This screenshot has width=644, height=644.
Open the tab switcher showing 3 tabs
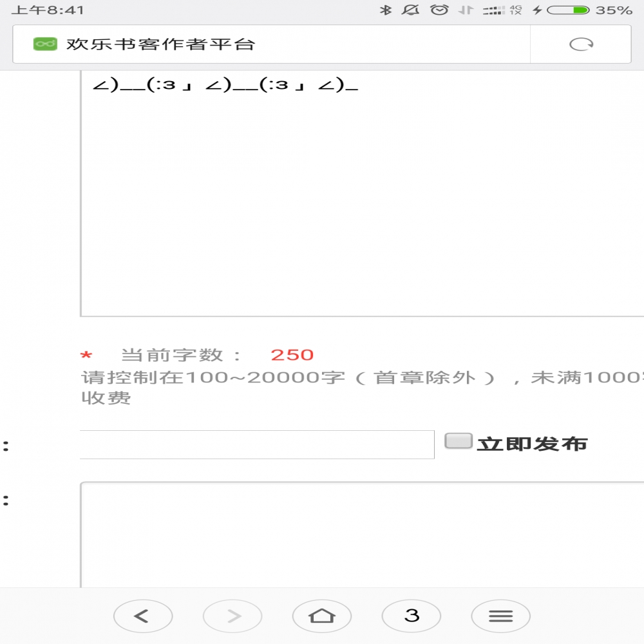pos(412,616)
